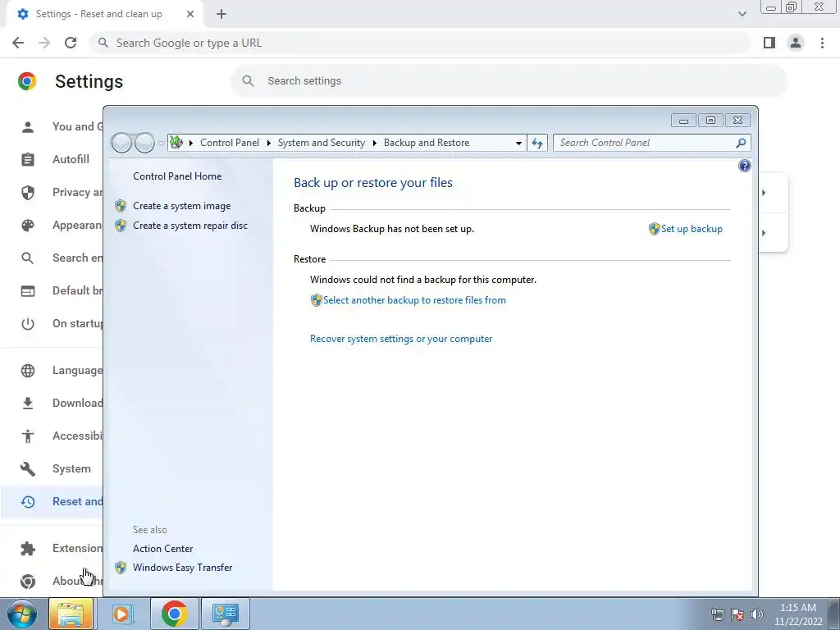Click the System wrench icon in Chrome sidebar
The height and width of the screenshot is (630, 840).
pyautogui.click(x=28, y=468)
